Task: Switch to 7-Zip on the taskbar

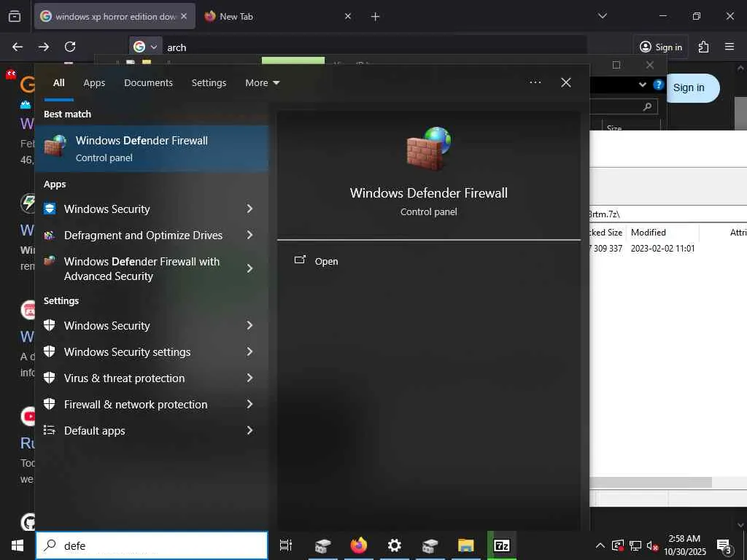Action: [x=502, y=545]
